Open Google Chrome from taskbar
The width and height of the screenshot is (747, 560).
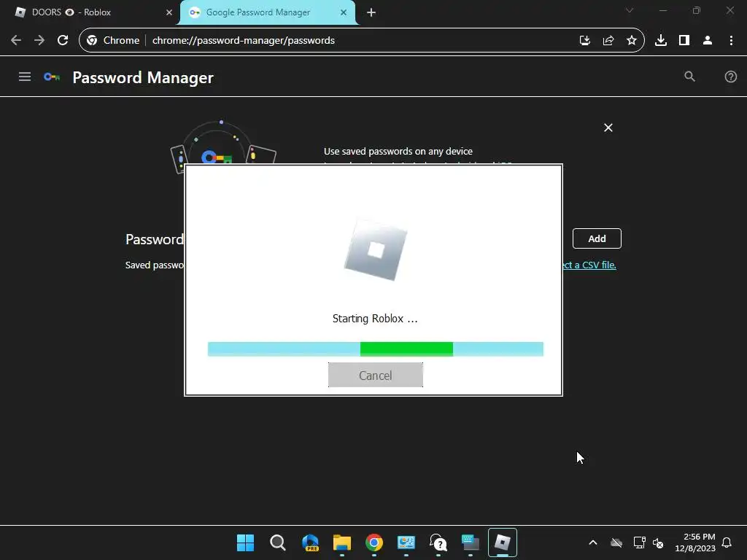pyautogui.click(x=374, y=542)
